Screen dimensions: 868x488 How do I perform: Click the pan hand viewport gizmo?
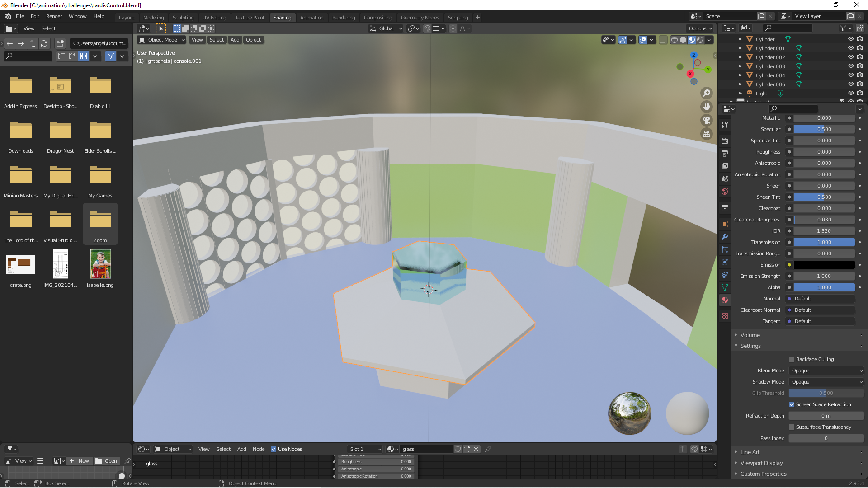click(x=706, y=107)
